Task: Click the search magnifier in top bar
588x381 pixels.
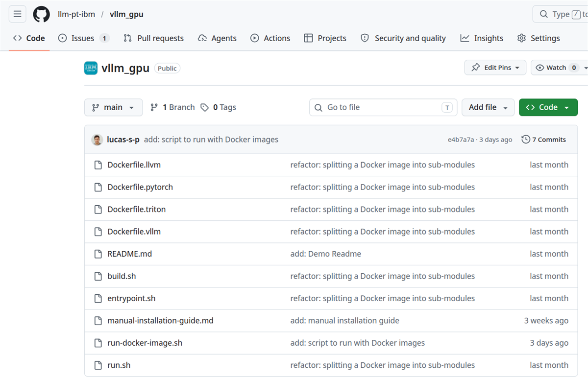Action: [x=544, y=14]
